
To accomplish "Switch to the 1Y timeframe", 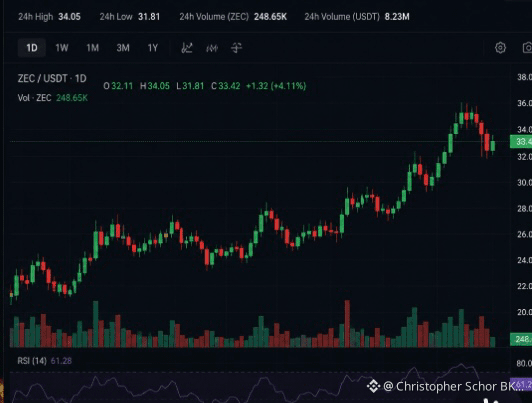I will 153,48.
